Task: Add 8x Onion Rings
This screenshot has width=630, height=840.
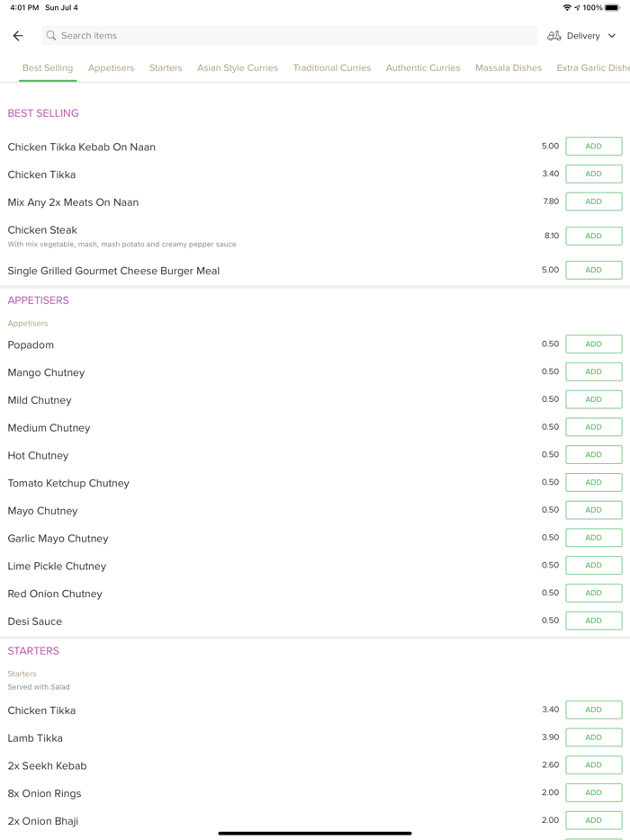Action: [x=593, y=792]
